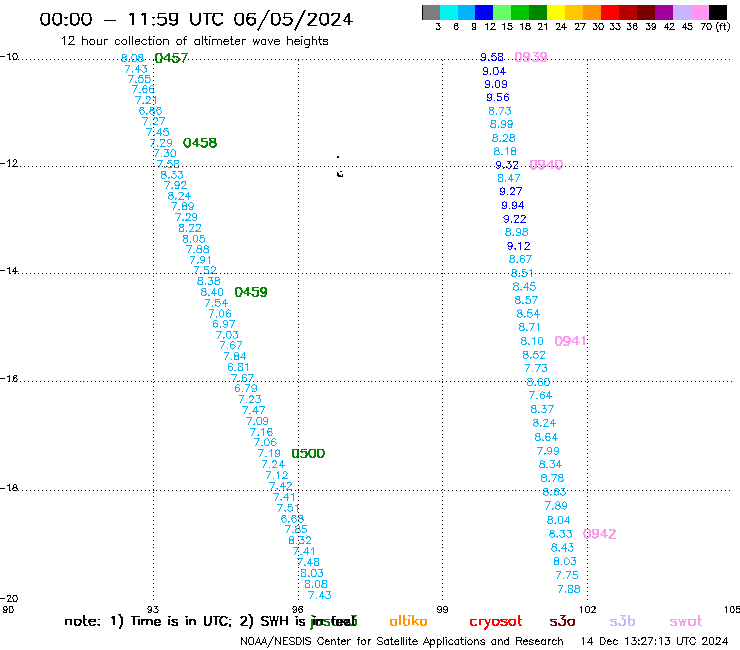The image size is (740, 650).
Task: Click the green time label 0500
Action: pos(308,454)
